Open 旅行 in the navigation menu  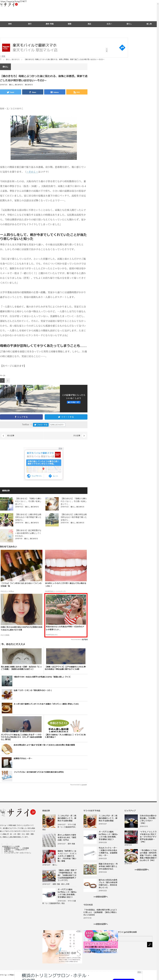click(30, 24)
